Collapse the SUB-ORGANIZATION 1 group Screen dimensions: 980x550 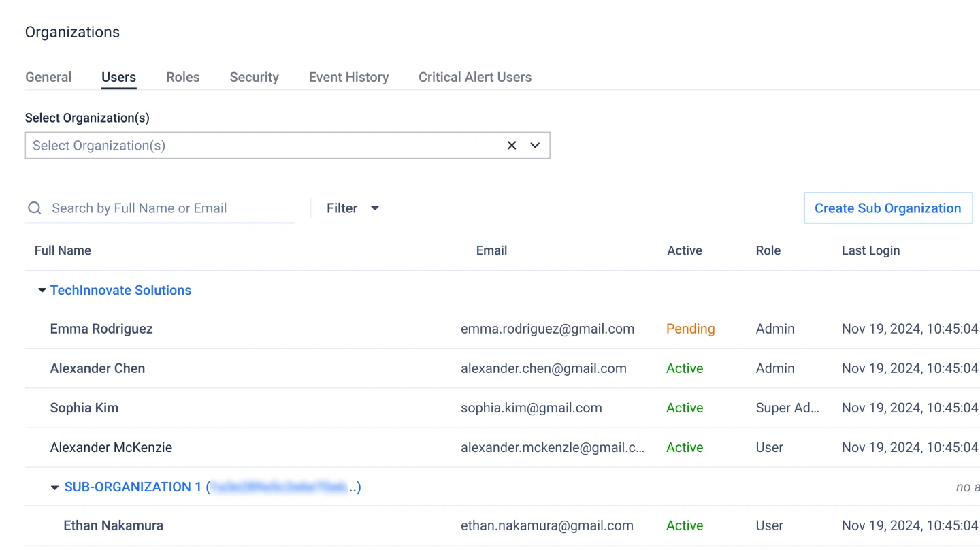[x=55, y=487]
